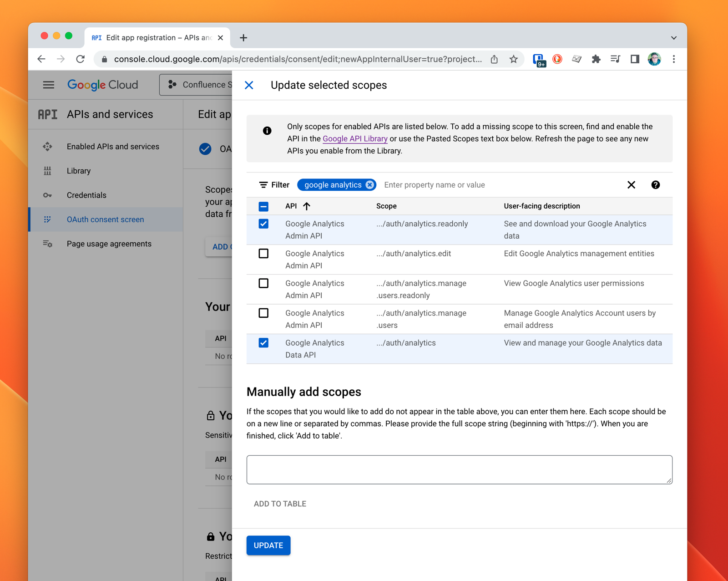Open the Confluence project selector dropdown
This screenshot has height=581, width=728.
pos(197,85)
